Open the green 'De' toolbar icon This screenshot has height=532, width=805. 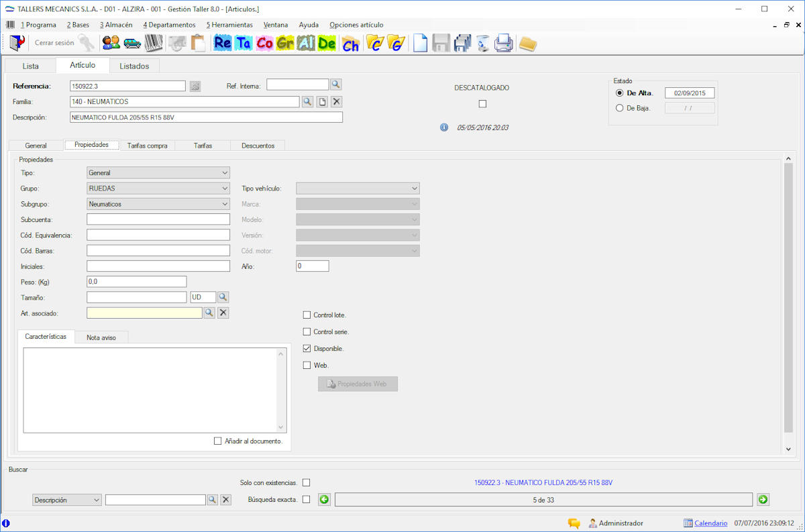click(x=327, y=43)
